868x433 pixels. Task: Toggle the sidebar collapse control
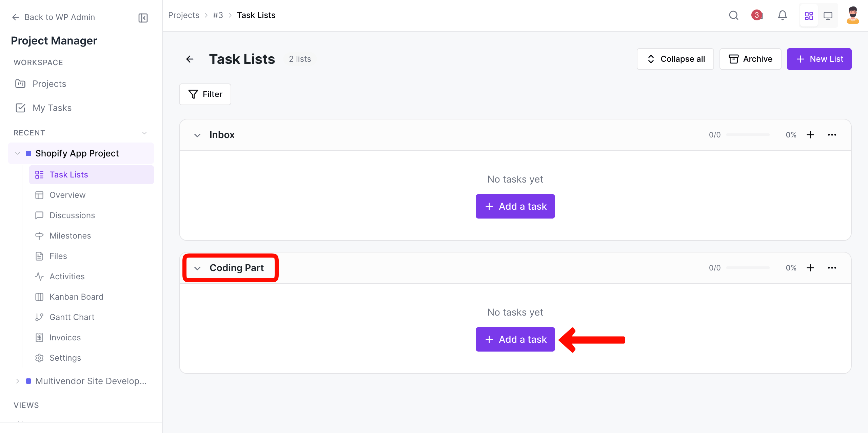(143, 18)
